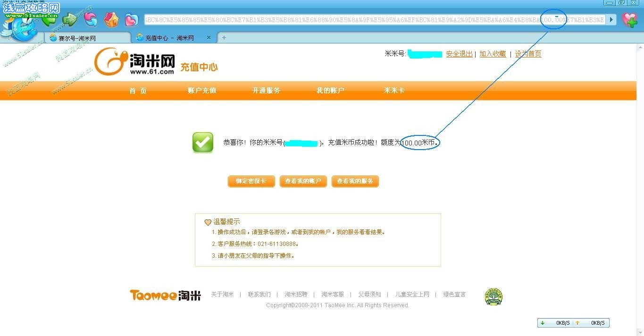The image size is (644, 336).
Task: Click the 安全退出 link
Action: coord(459,54)
